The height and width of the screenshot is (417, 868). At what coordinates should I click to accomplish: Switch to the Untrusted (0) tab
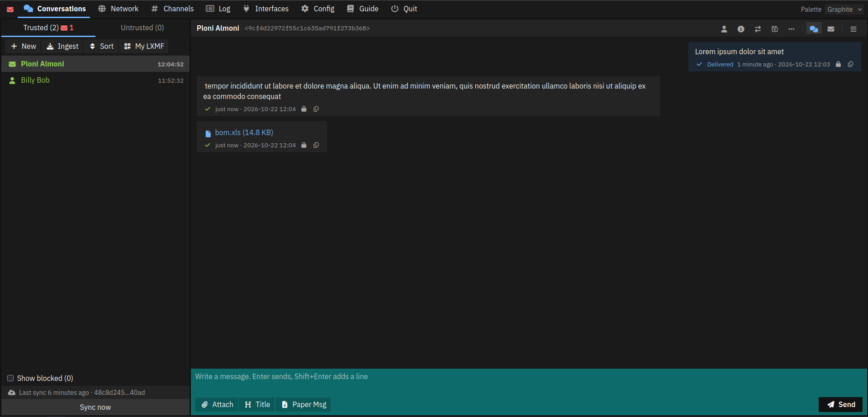(x=142, y=28)
